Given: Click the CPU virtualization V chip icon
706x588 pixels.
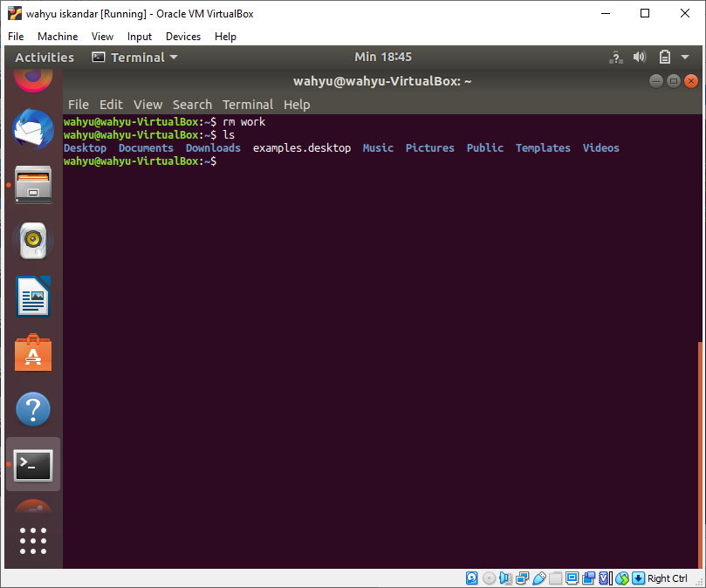Looking at the screenshot, I should click(x=605, y=578).
